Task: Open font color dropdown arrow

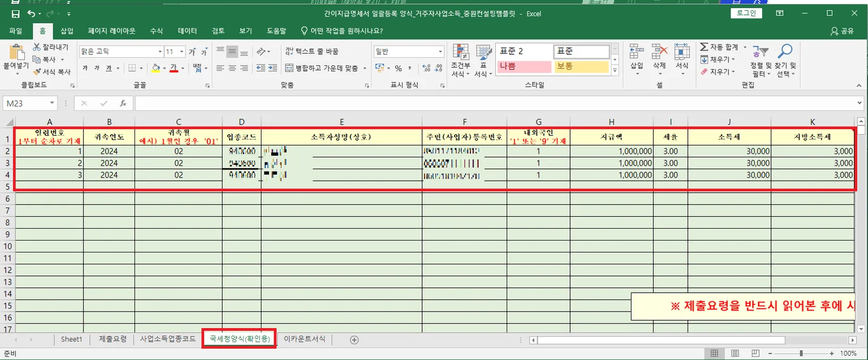Action: pyautogui.click(x=183, y=68)
